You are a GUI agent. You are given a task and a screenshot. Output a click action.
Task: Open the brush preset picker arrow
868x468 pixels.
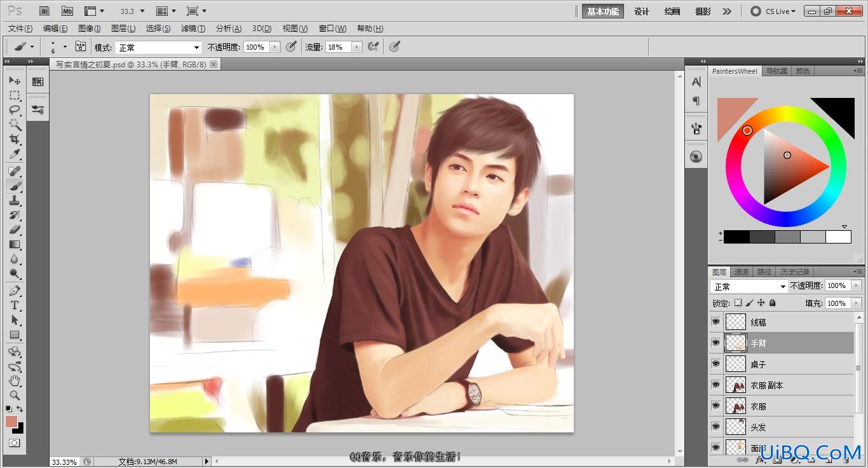pos(65,46)
